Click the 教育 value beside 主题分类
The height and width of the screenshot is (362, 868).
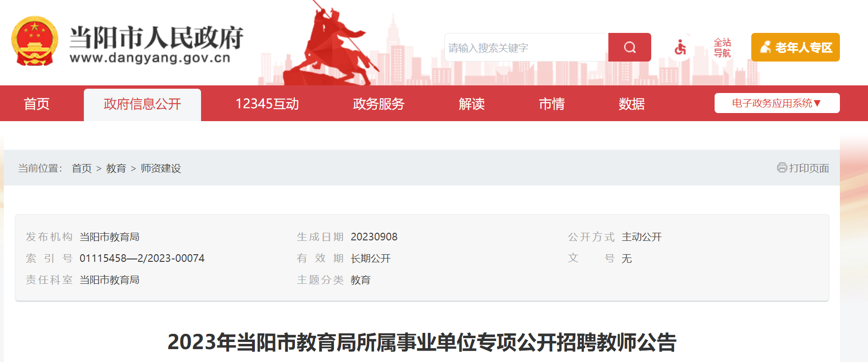pyautogui.click(x=361, y=280)
